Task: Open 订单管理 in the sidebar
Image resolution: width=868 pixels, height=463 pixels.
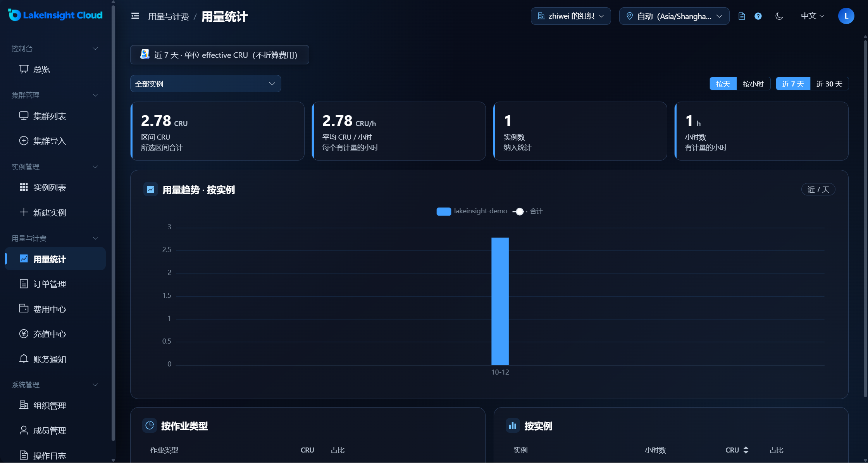Action: [x=55, y=284]
